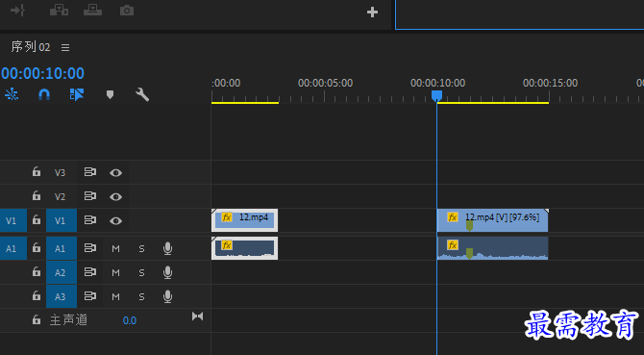The height and width of the screenshot is (355, 644).
Task: Select second audio clip on A1
Action: pyautogui.click(x=492, y=248)
